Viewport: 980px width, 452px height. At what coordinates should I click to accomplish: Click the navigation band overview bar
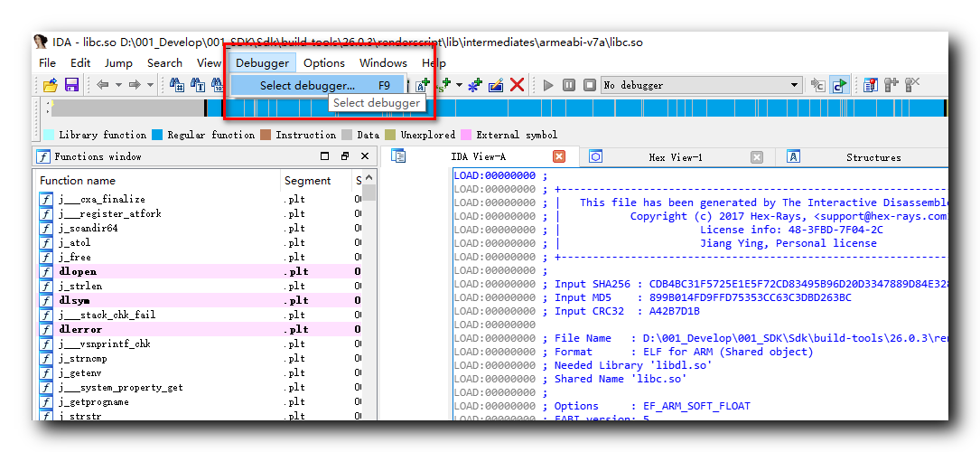(499, 108)
